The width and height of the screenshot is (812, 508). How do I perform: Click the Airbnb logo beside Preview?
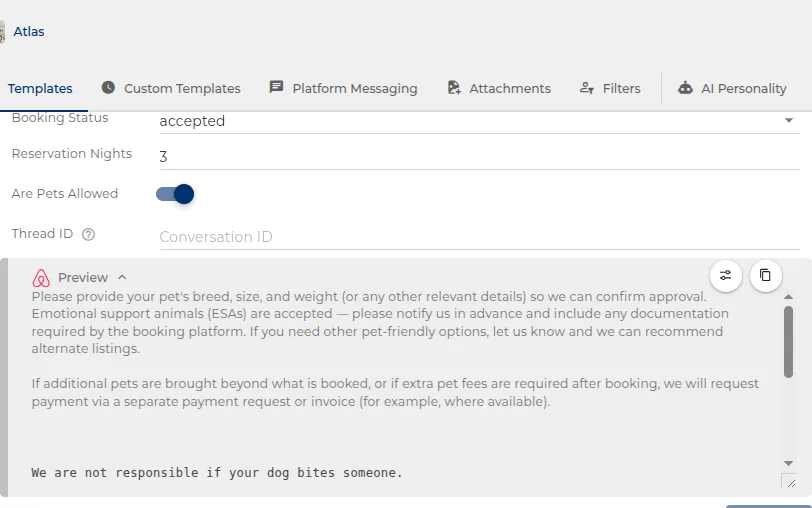[x=41, y=278]
